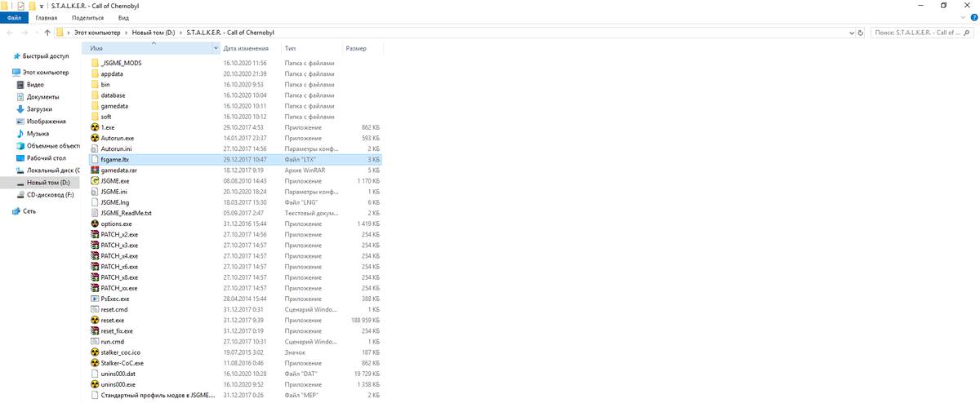980x403 pixels.
Task: Expand chevron after Новый том (D:) in address bar
Action: (180, 33)
